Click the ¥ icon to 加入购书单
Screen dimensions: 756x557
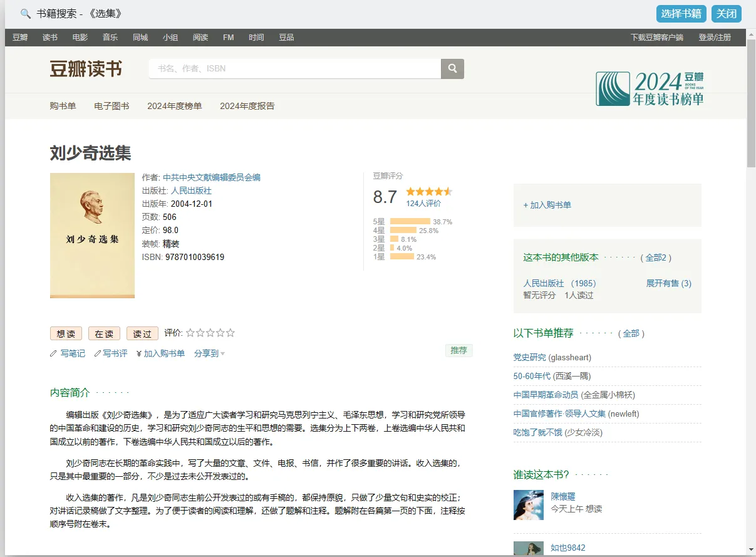138,353
